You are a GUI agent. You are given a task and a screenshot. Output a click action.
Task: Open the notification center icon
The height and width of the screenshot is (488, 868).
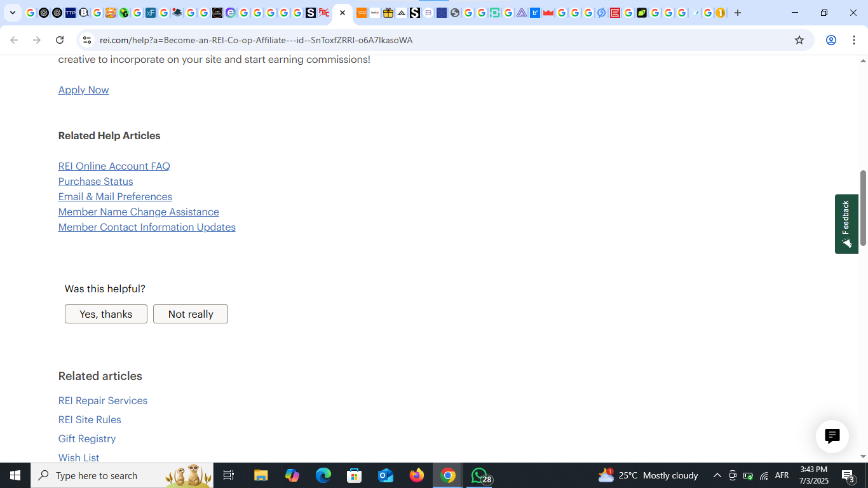[x=848, y=475]
